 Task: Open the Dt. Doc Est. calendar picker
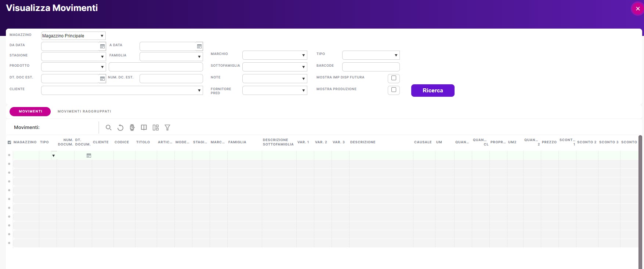102,79
